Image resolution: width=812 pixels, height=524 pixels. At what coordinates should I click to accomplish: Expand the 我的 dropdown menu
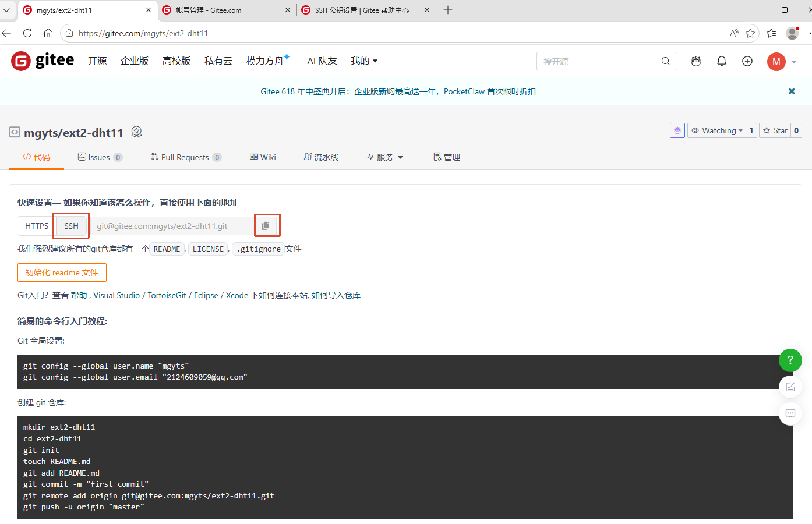pos(364,61)
